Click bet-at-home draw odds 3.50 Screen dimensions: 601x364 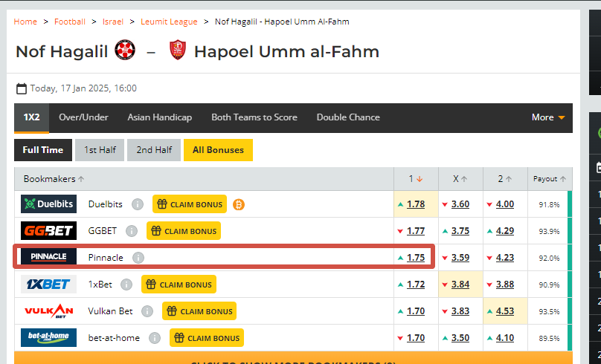460,338
